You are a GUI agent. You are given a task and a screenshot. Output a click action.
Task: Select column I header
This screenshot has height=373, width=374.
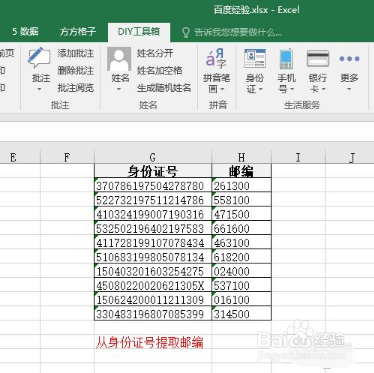298,157
